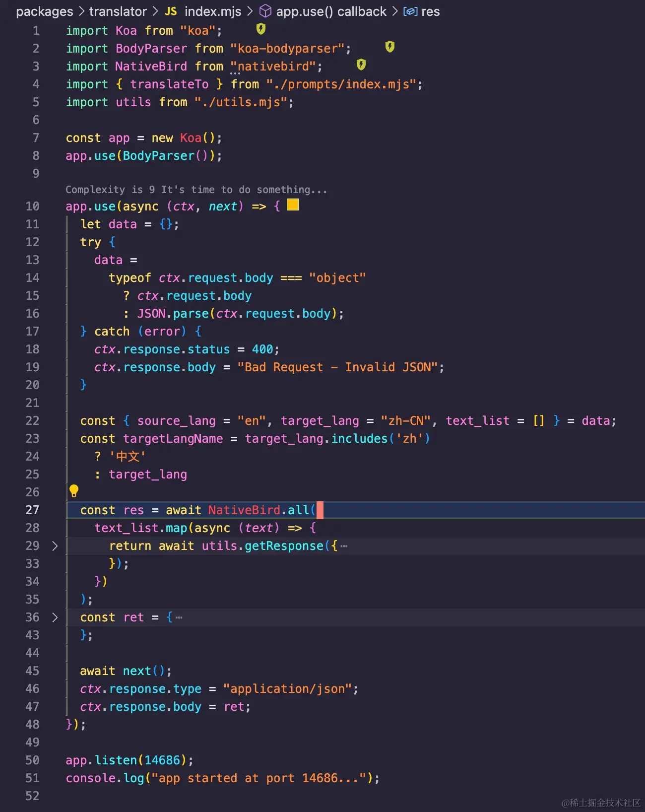The image size is (645, 812).
Task: Click line number 27 in the gutter
Action: click(32, 510)
